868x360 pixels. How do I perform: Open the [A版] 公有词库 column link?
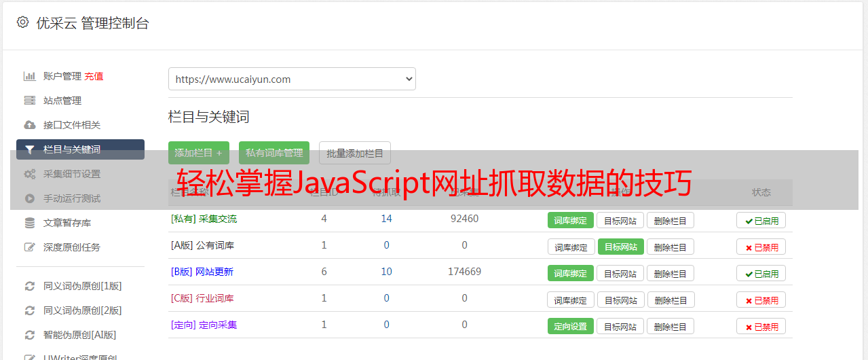(202, 245)
